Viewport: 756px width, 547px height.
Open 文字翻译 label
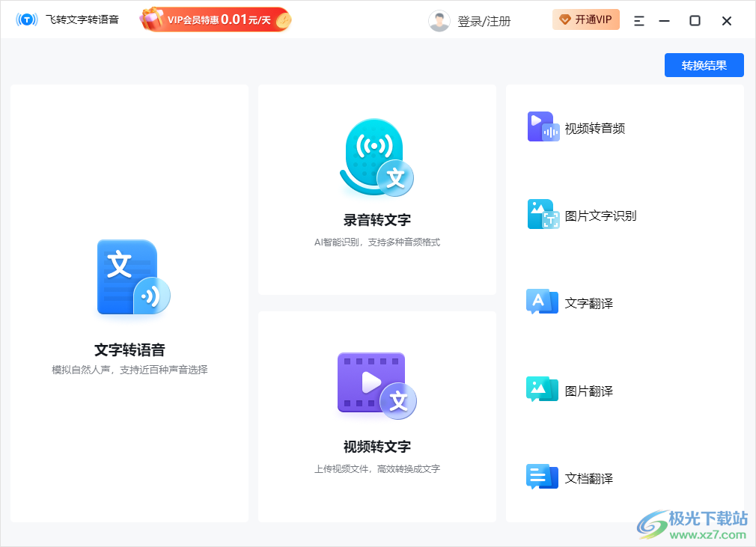point(588,304)
